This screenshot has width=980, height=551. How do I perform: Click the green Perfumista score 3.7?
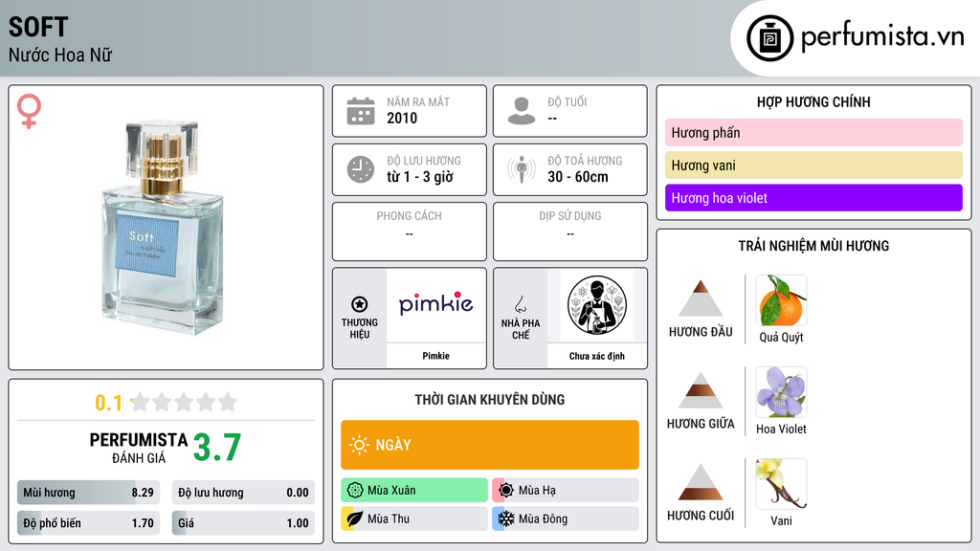click(217, 448)
